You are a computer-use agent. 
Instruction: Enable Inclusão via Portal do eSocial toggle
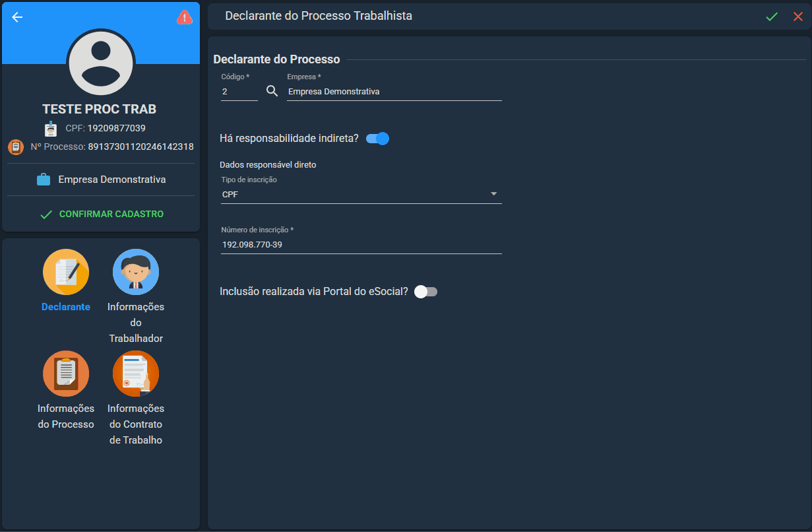pyautogui.click(x=425, y=292)
